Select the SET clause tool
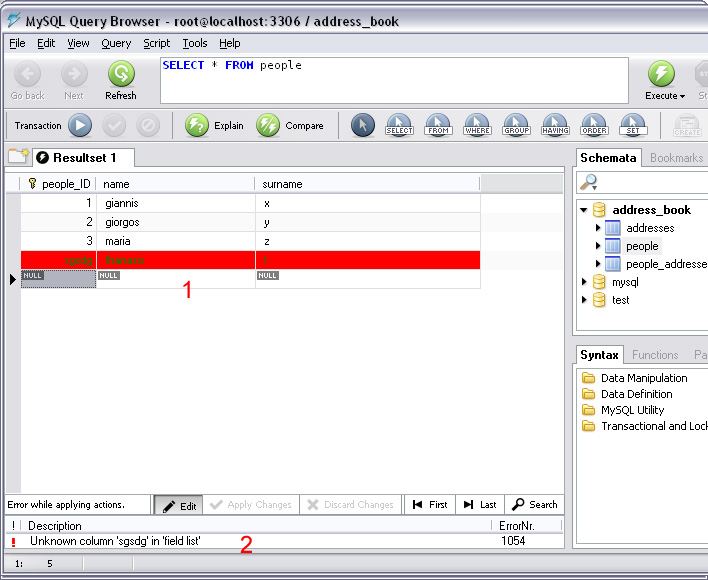Image resolution: width=708 pixels, height=580 pixels. pyautogui.click(x=633, y=125)
